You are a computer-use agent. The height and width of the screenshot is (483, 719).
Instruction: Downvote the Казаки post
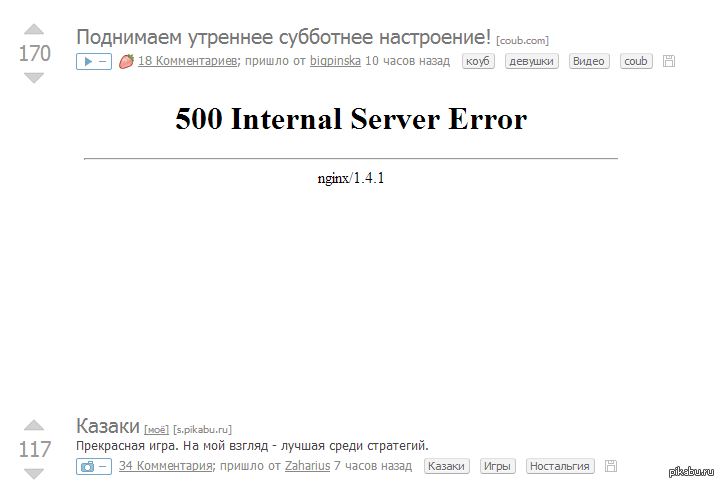click(x=34, y=472)
